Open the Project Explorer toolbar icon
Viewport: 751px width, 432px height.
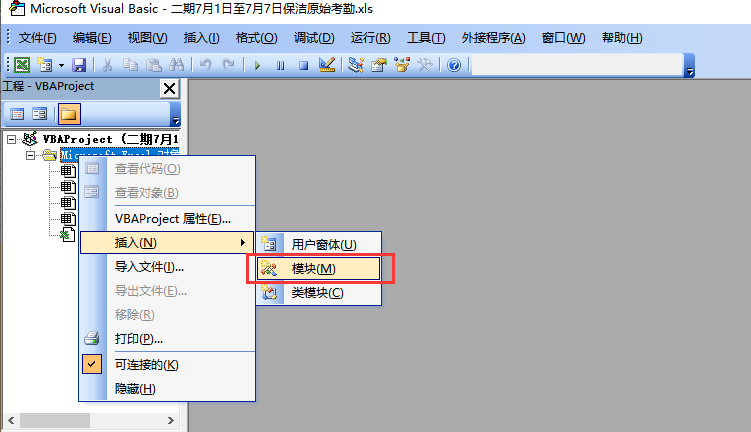tap(356, 65)
